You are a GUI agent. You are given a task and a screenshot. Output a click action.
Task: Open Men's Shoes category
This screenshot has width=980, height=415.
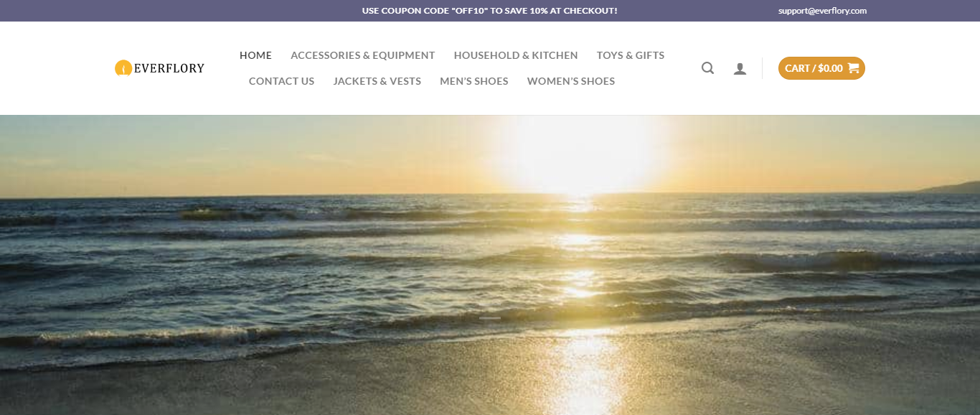473,81
